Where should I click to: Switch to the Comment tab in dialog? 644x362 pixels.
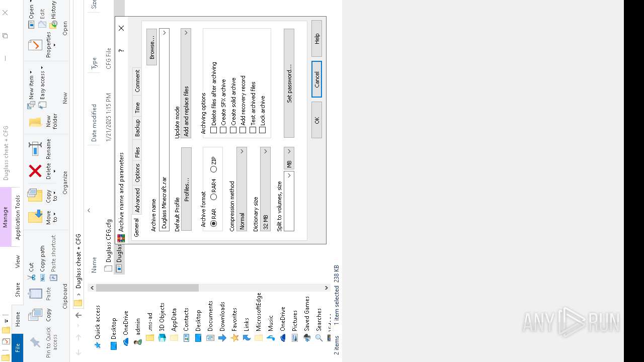coord(137,81)
